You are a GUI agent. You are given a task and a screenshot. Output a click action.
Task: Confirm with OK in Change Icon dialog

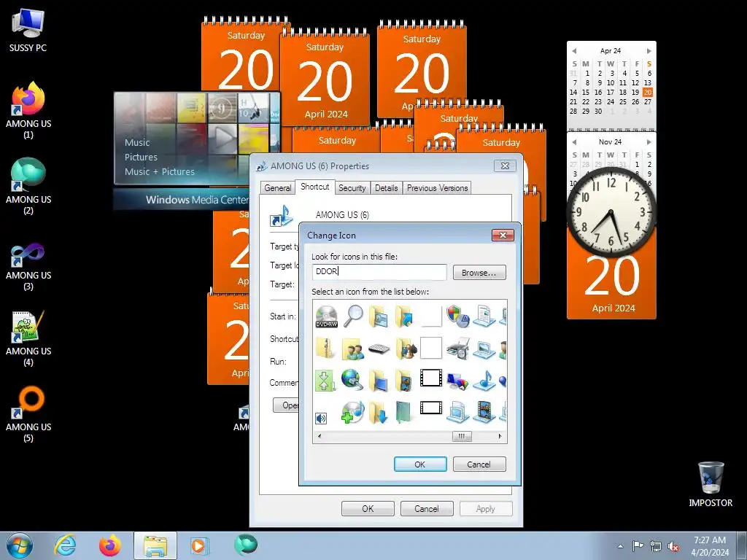(419, 464)
